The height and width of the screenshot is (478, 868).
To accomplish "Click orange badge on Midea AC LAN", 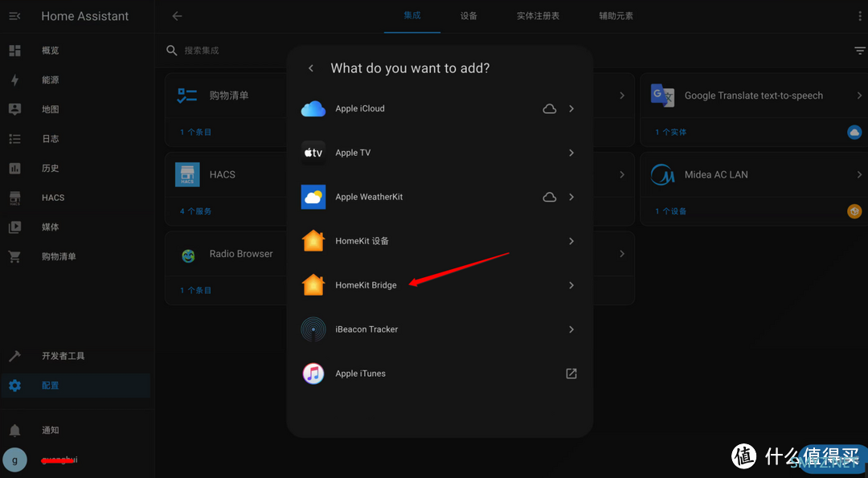I will [x=854, y=211].
